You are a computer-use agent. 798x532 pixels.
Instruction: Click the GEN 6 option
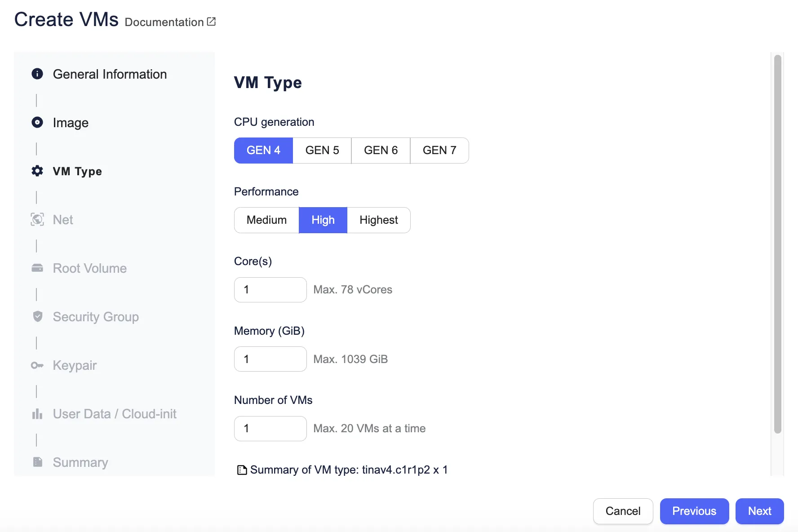coord(381,150)
